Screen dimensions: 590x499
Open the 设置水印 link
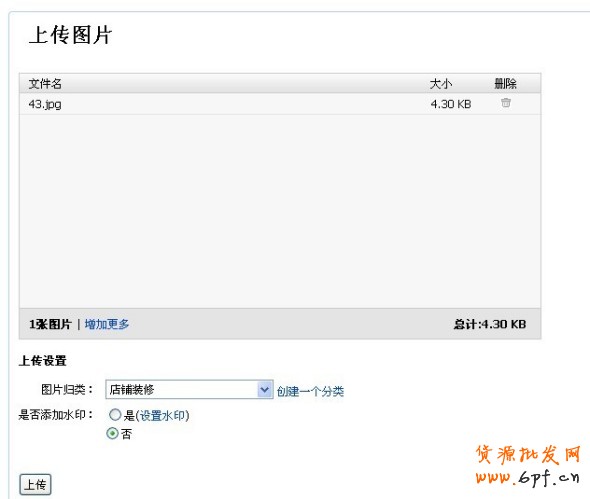click(163, 415)
